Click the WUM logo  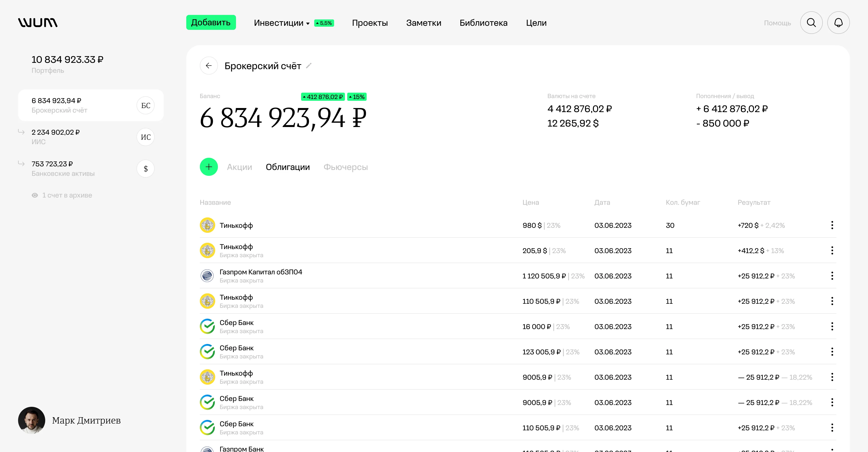pos(38,23)
